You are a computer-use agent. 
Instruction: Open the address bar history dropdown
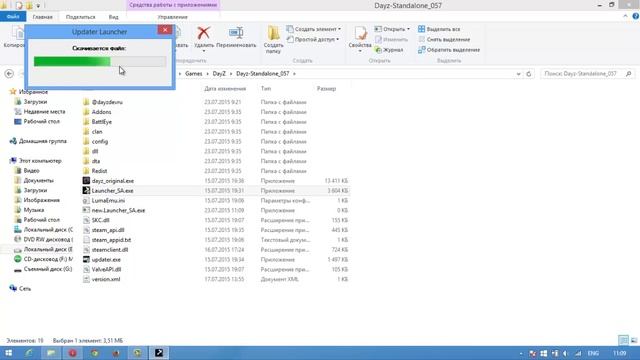(518, 74)
